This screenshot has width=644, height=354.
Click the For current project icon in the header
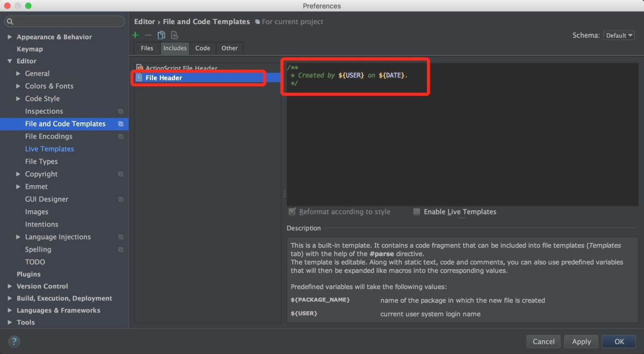(258, 22)
